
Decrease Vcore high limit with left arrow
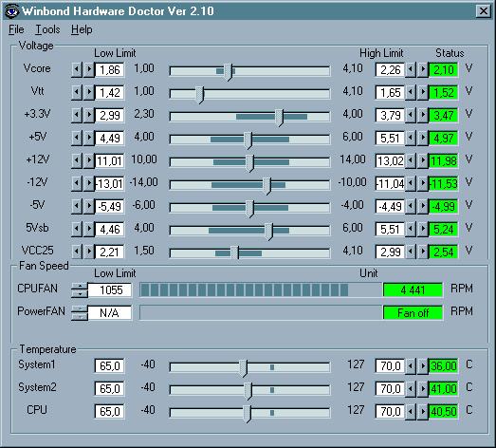[x=411, y=69]
